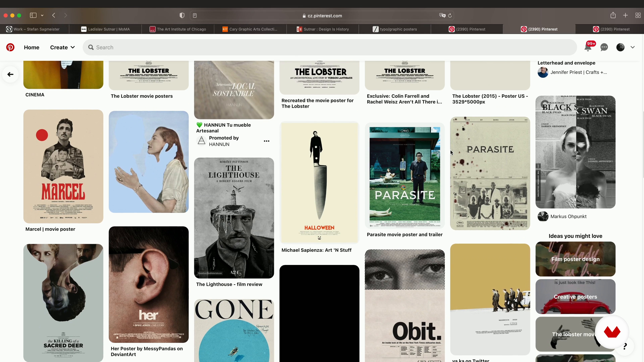Switch to The Art Institute of Chicago tab
The width and height of the screenshot is (644, 362).
point(178,29)
